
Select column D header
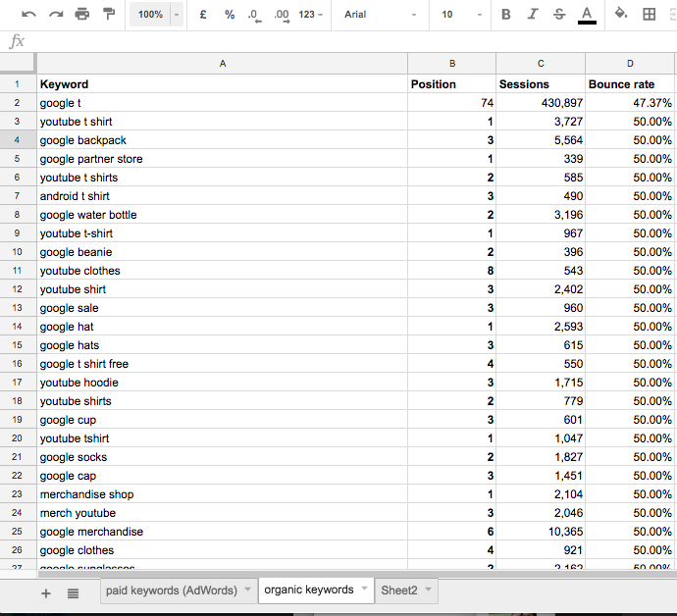coord(630,64)
